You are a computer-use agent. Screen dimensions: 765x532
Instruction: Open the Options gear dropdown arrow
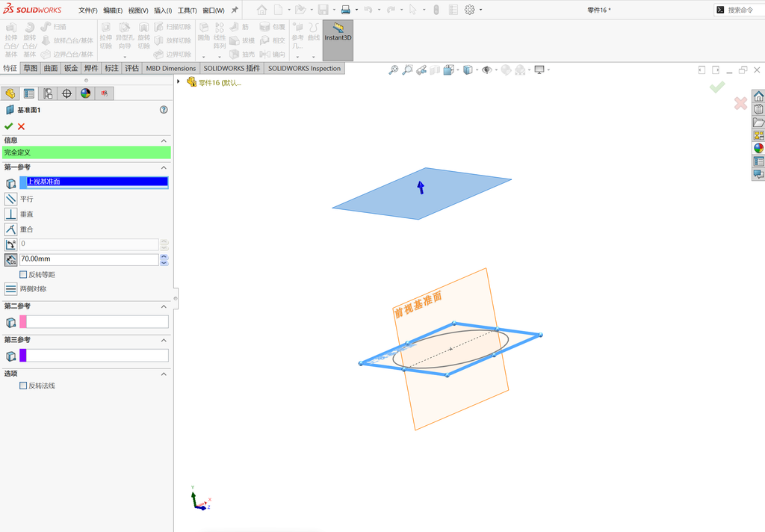coord(480,10)
